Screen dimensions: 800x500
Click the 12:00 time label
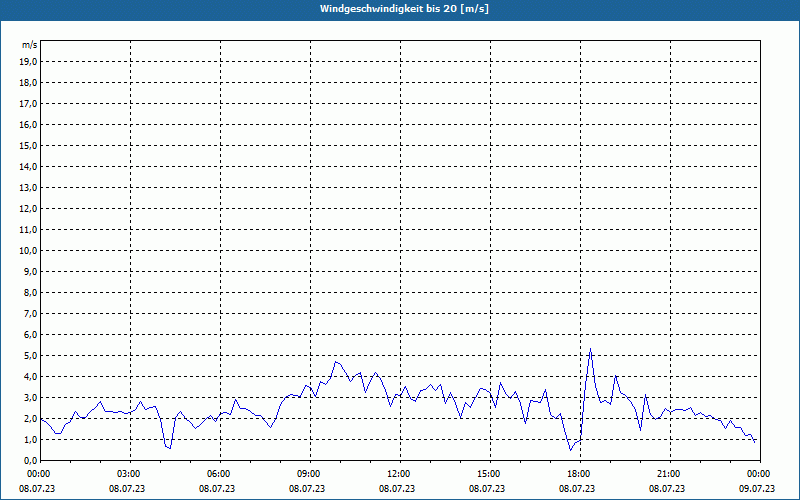[x=397, y=474]
